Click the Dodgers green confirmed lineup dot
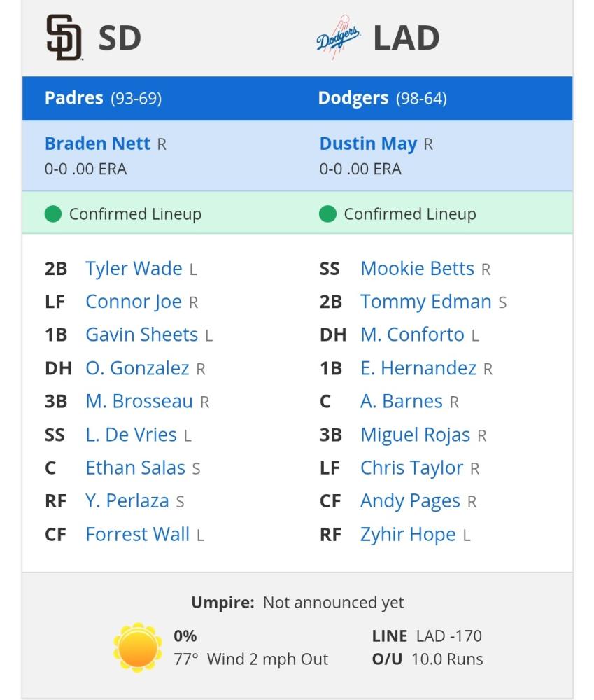Image resolution: width=594 pixels, height=700 pixels. click(x=327, y=213)
